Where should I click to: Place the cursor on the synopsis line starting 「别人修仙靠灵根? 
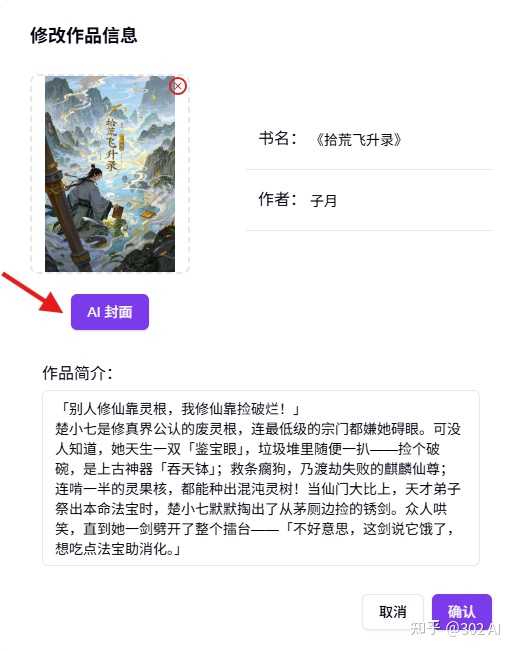click(x=178, y=409)
